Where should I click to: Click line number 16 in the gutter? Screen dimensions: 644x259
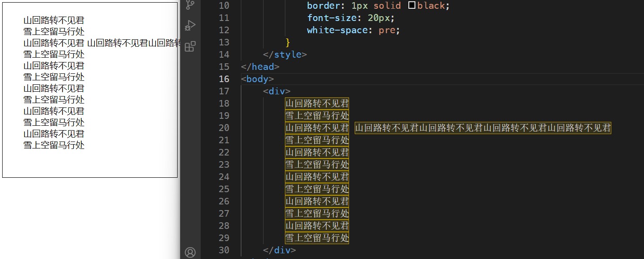click(224, 79)
